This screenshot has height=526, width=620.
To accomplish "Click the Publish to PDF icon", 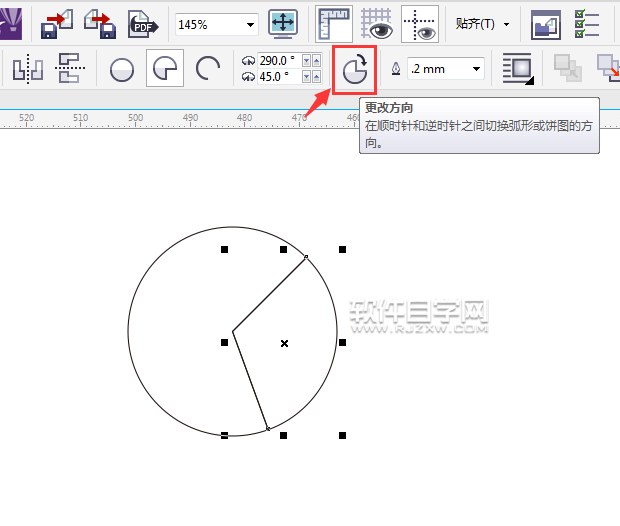I will [x=143, y=23].
